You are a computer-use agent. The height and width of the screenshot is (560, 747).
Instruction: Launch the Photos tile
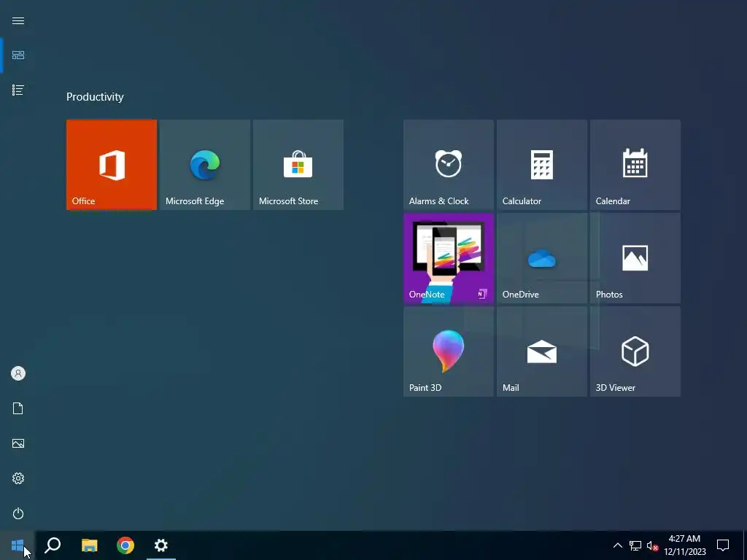click(x=635, y=258)
